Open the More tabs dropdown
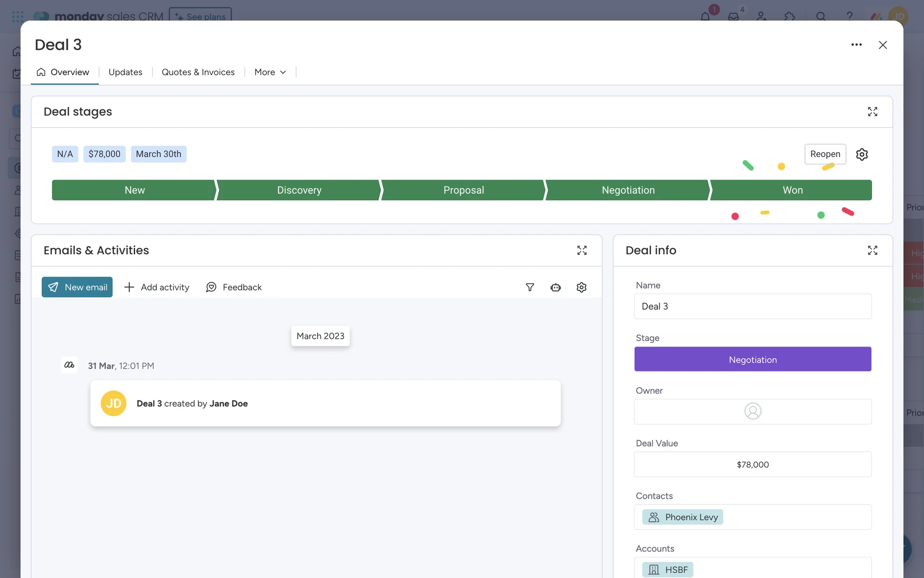924x578 pixels. [x=270, y=72]
